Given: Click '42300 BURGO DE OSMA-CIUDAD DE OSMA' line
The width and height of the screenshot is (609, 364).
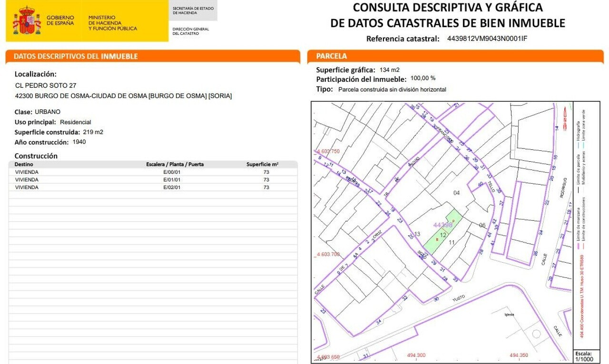Looking at the screenshot, I should (x=124, y=96).
